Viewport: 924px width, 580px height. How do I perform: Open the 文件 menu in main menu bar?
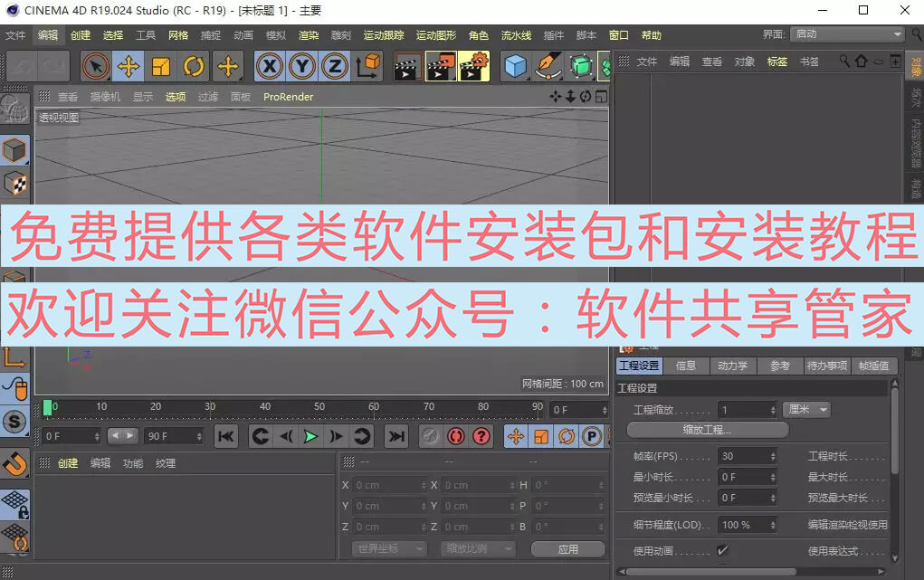[15, 35]
